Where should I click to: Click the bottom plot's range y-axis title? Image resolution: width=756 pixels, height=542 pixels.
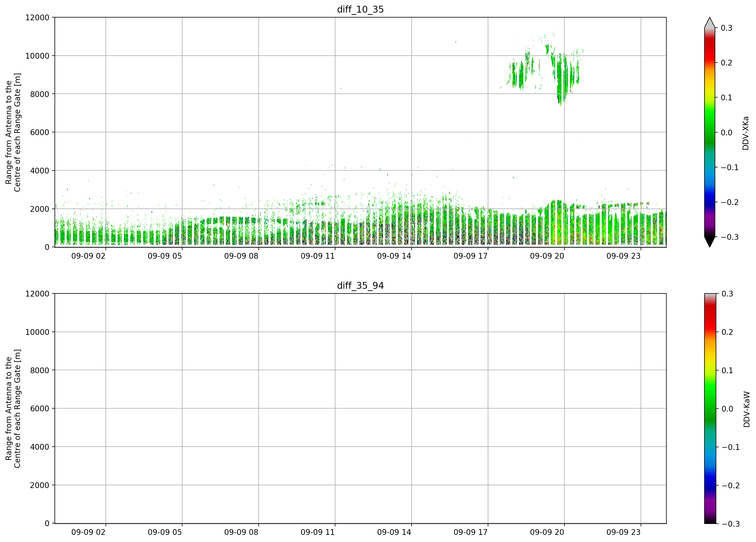13,409
